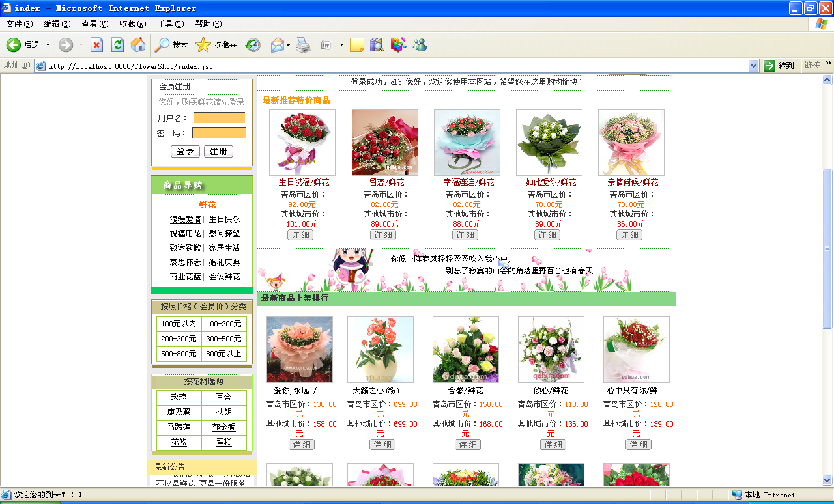Click the 本地 Intranet zone icon in status bar

click(x=737, y=495)
